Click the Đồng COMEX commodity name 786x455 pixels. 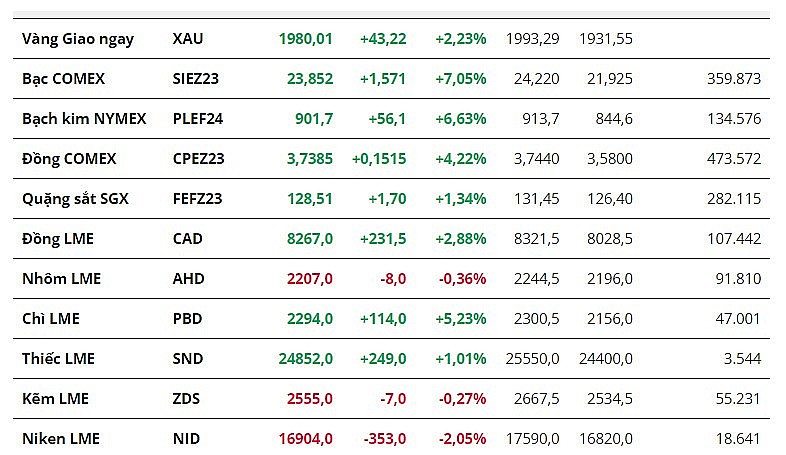click(69, 159)
